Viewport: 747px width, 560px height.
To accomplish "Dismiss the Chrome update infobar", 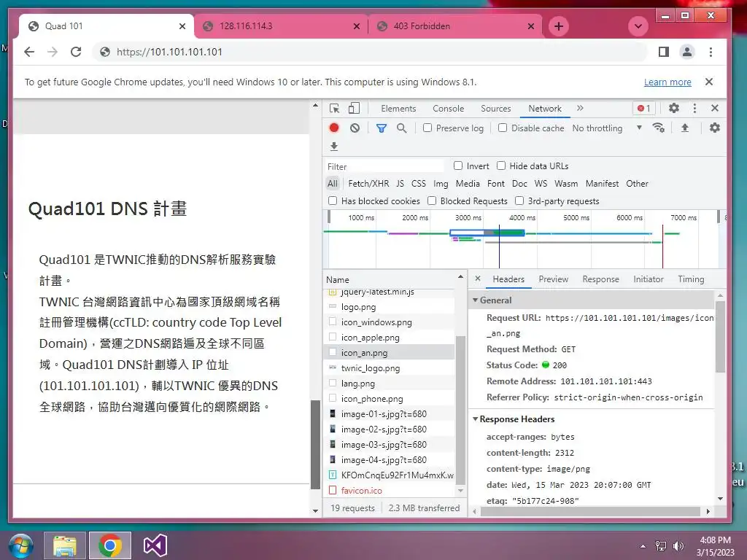I will (709, 82).
